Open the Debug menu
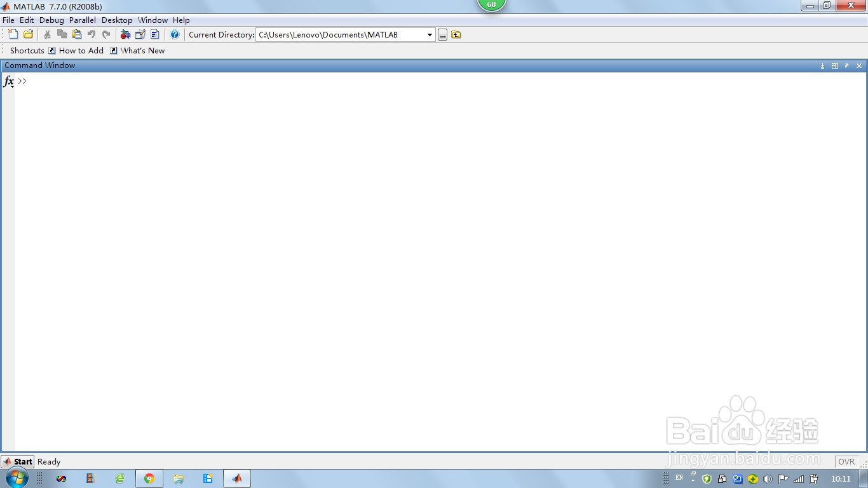The height and width of the screenshot is (488, 868). coord(51,20)
